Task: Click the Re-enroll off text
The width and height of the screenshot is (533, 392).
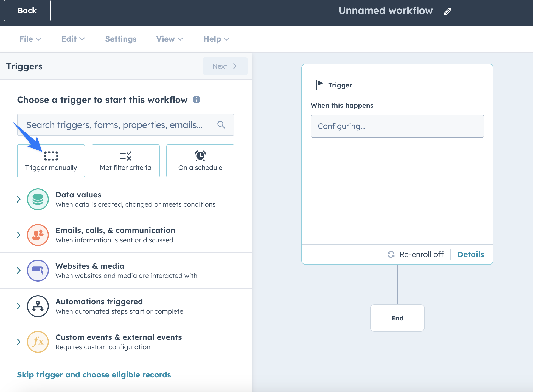Action: pos(421,254)
